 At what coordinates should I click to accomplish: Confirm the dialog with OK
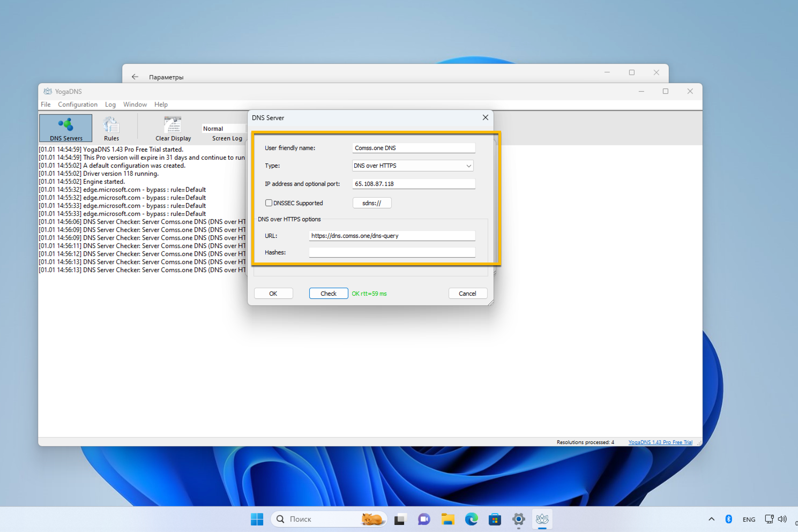273,294
